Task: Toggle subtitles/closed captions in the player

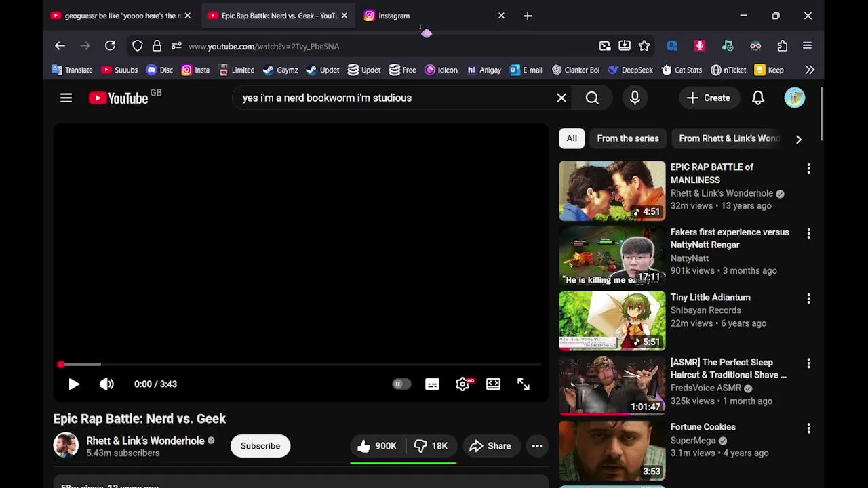Action: pos(432,384)
